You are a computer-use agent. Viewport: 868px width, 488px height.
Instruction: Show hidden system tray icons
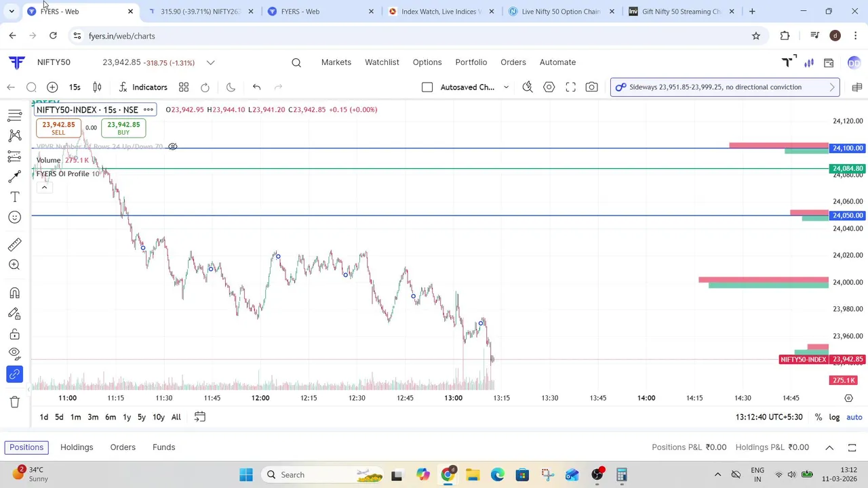(717, 474)
